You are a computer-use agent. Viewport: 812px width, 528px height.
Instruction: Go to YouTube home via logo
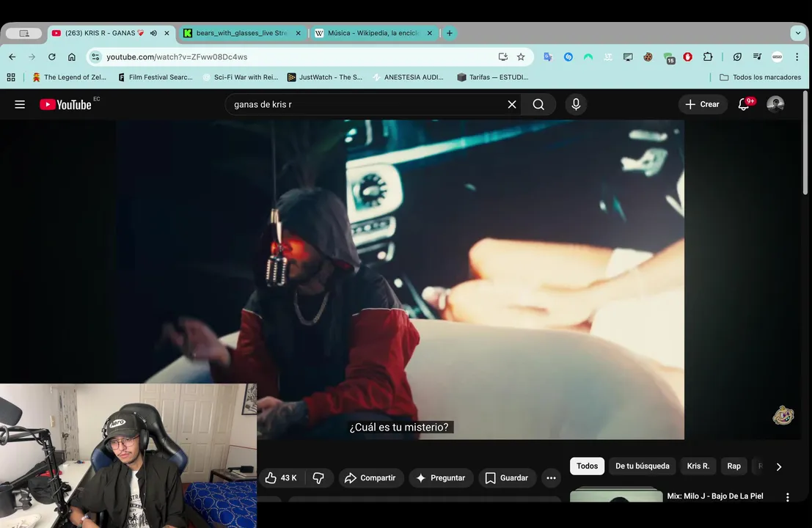click(x=66, y=105)
